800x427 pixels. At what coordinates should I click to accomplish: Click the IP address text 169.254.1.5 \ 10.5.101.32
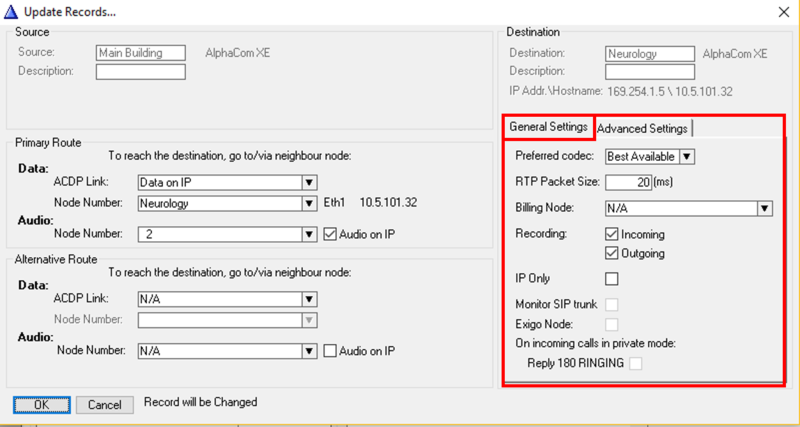click(x=670, y=92)
